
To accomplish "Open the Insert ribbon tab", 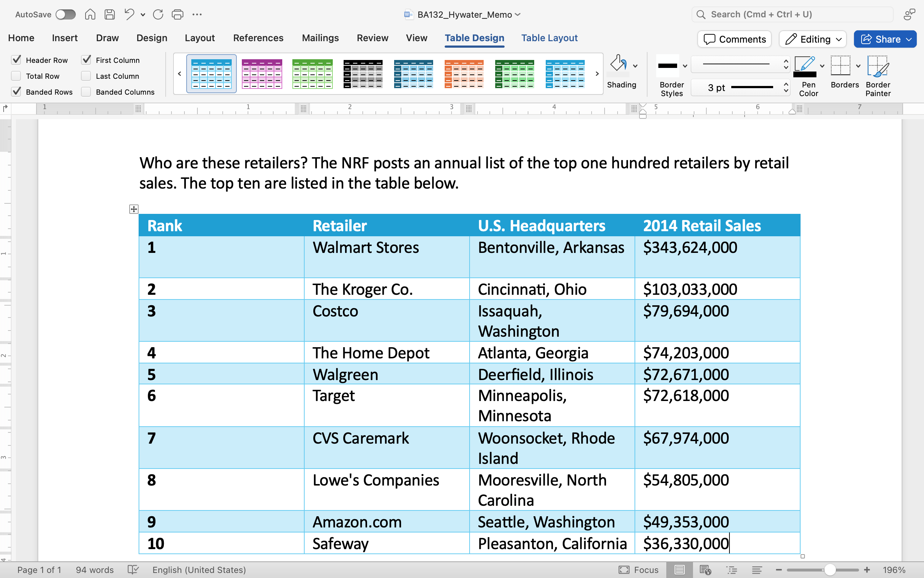I will tap(65, 38).
